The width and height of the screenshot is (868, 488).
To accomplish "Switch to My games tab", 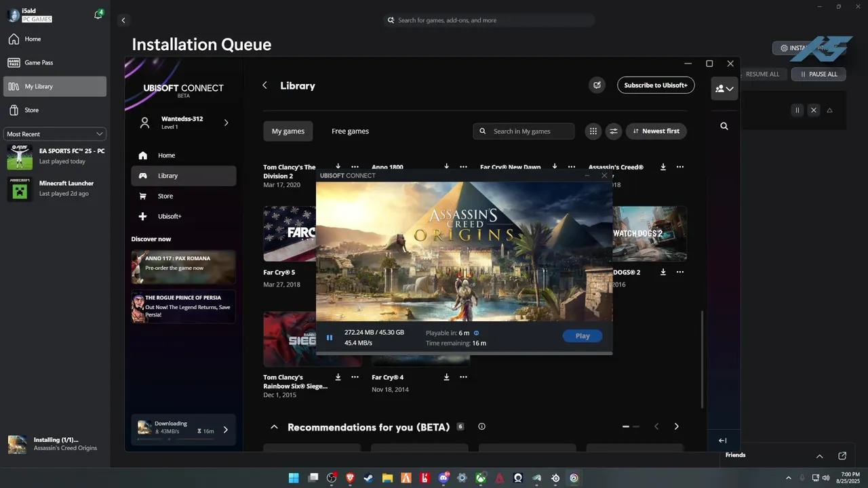I will (288, 131).
